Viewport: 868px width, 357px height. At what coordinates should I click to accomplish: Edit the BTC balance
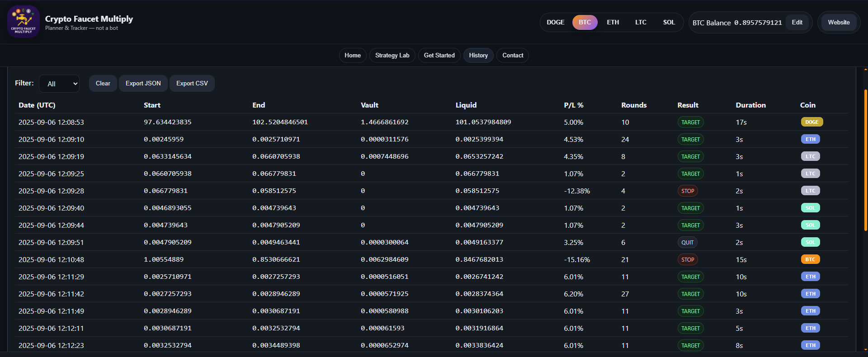click(797, 22)
